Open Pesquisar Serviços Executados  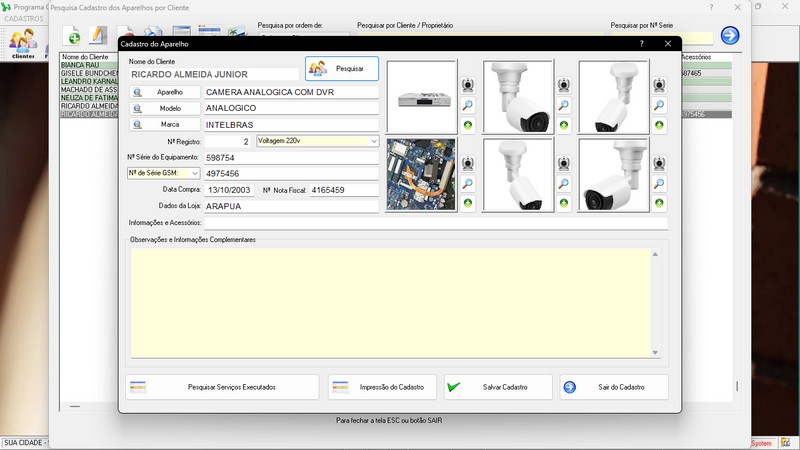pos(222,387)
